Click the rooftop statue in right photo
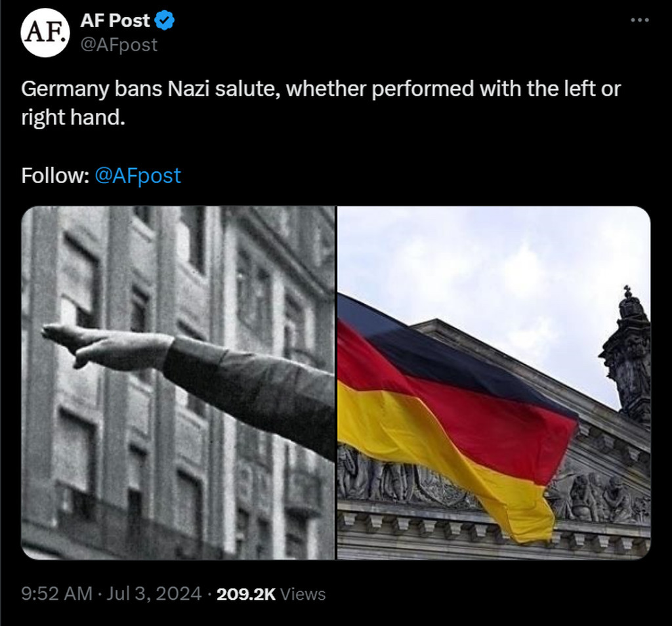The image size is (672, 626). [628, 351]
